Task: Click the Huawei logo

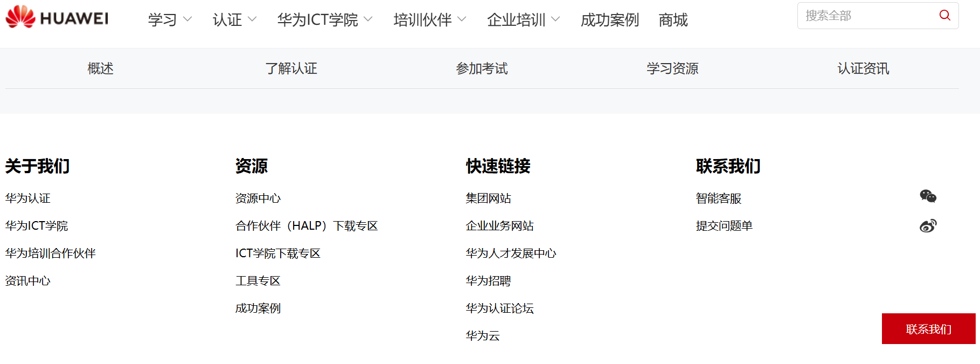Action: coord(57,17)
